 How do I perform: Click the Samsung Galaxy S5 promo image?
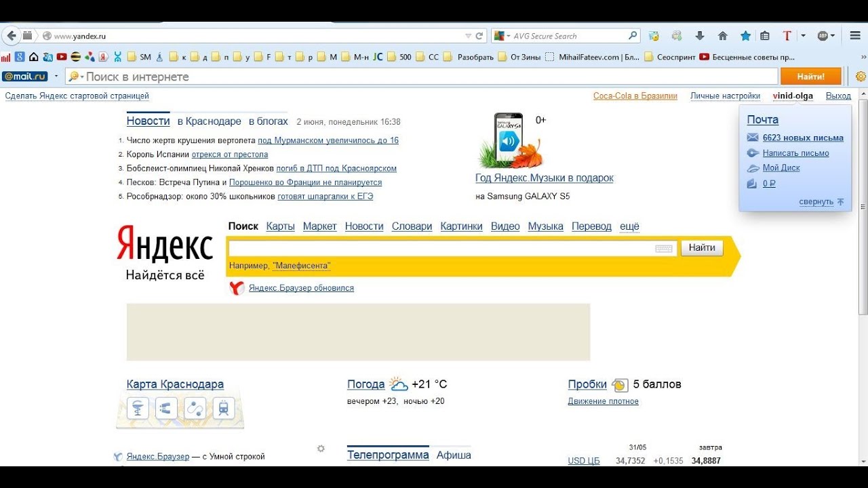coord(511,141)
